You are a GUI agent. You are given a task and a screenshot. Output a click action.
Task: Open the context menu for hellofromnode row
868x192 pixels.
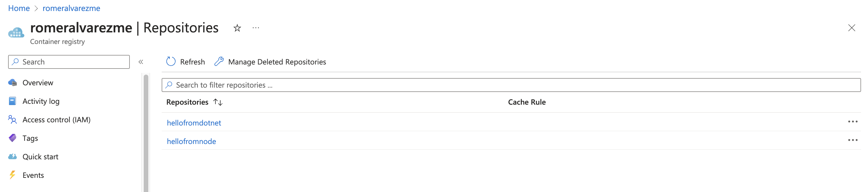852,140
